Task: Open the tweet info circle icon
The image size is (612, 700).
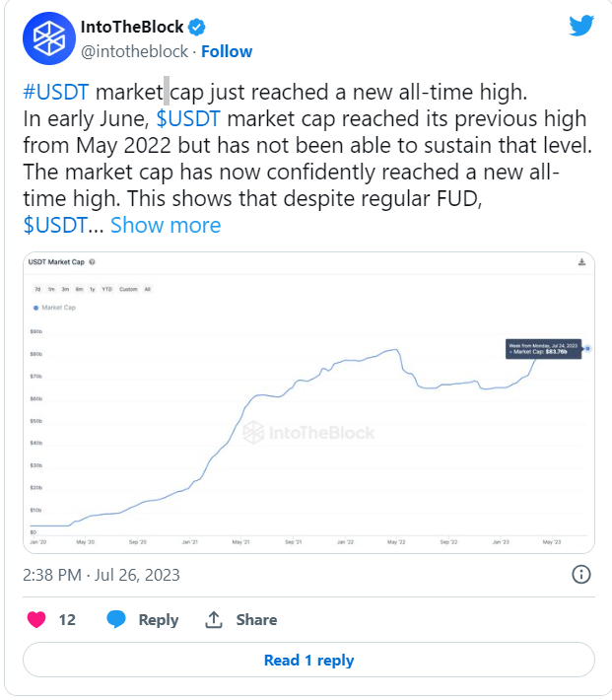Action: click(581, 574)
